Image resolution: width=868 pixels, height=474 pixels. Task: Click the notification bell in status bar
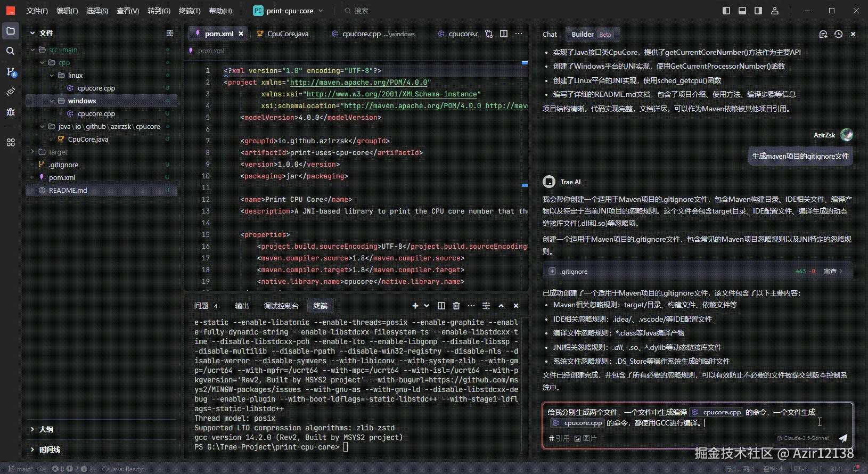(856, 469)
